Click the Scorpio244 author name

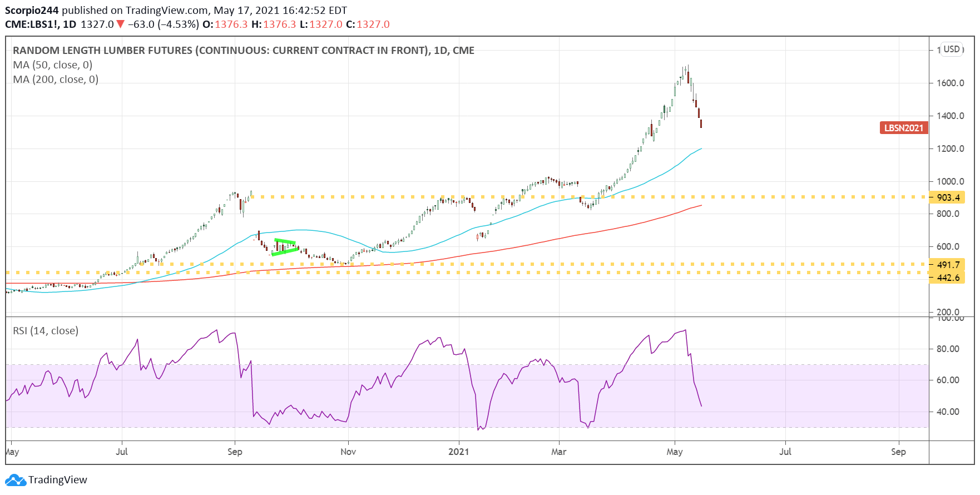point(32,11)
